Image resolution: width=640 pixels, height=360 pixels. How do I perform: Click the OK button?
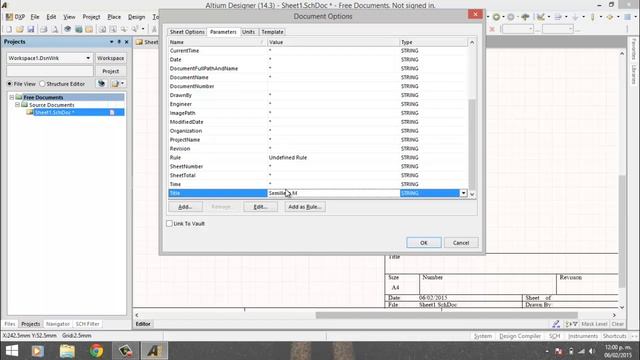point(424,242)
